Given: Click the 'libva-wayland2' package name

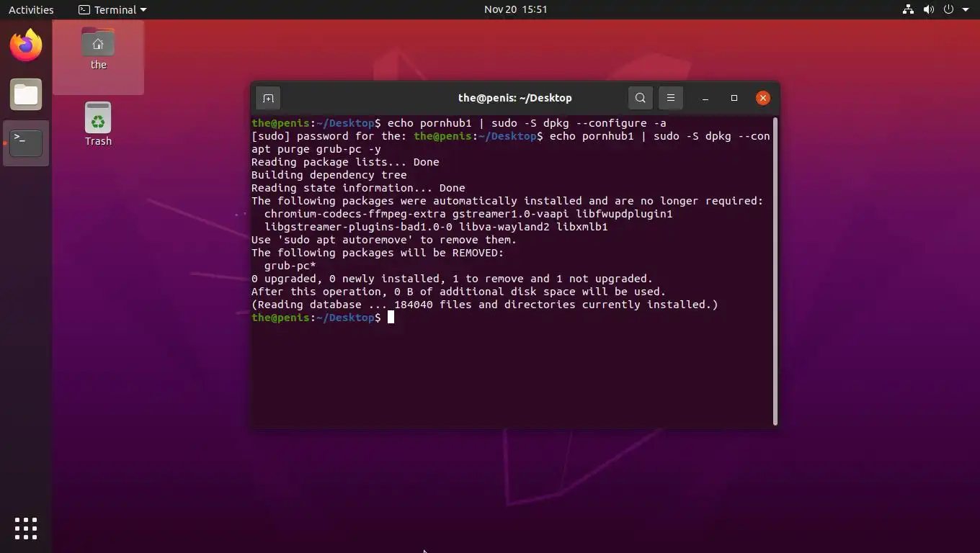Looking at the screenshot, I should (504, 227).
